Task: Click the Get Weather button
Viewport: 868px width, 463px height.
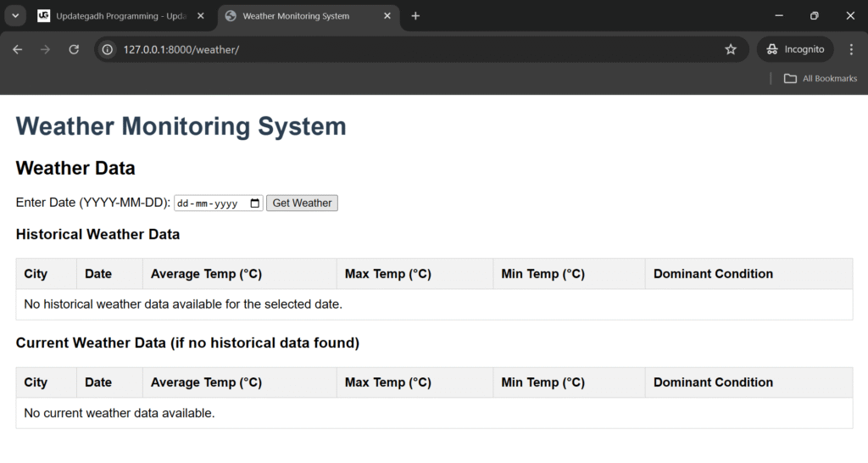Action: (302, 204)
